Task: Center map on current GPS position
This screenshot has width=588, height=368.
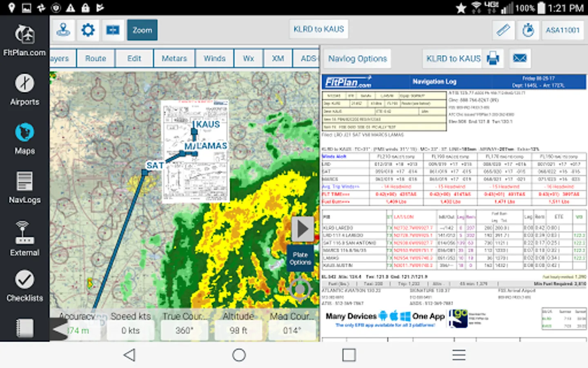Action: 300,289
